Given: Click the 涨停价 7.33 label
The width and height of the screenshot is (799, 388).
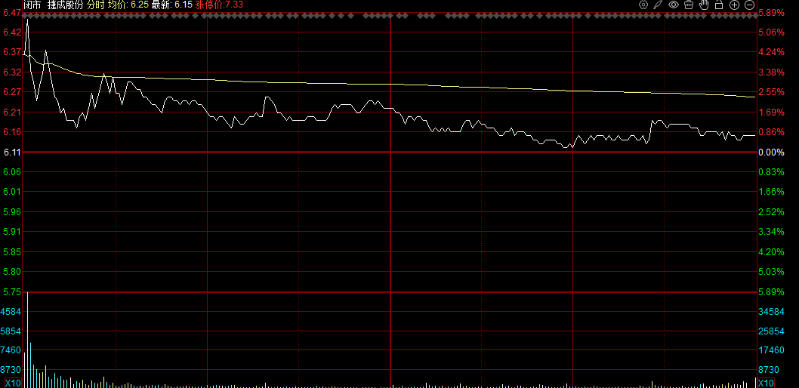Looking at the screenshot, I should pyautogui.click(x=219, y=5).
